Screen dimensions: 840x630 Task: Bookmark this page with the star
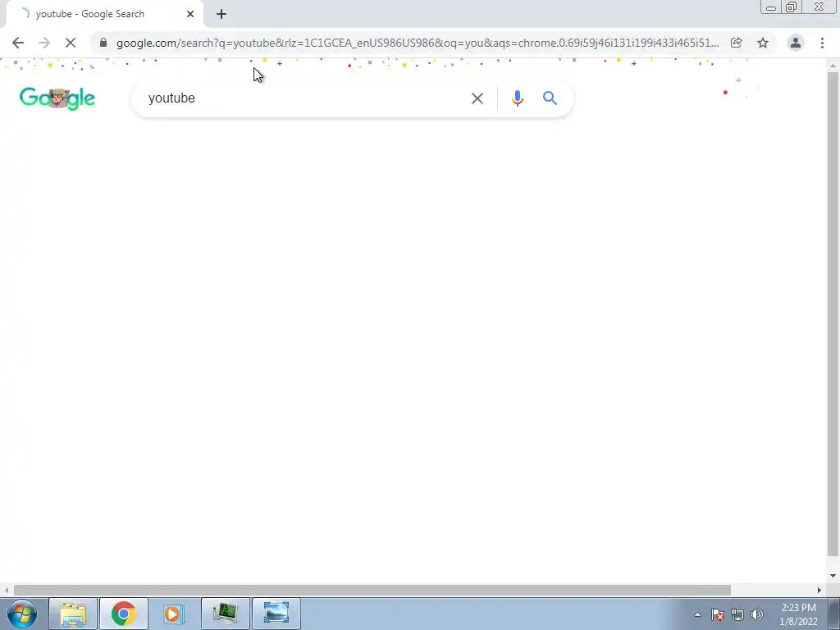[x=763, y=43]
